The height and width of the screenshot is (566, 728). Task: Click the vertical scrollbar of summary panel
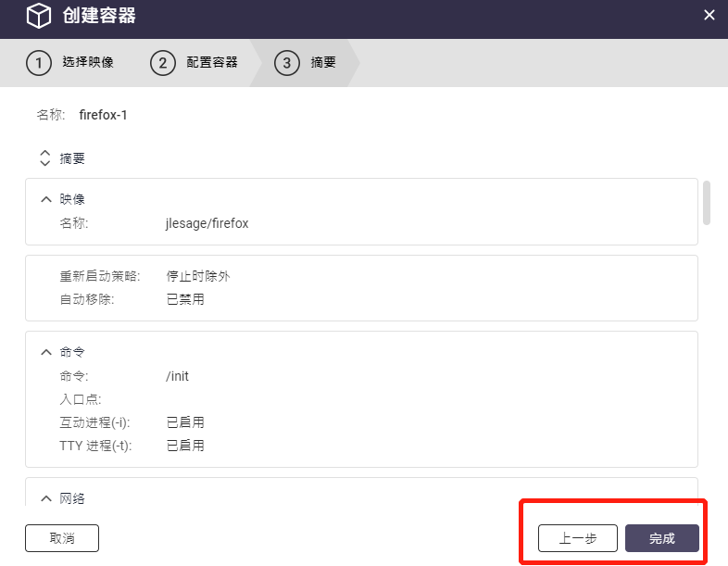pos(707,203)
